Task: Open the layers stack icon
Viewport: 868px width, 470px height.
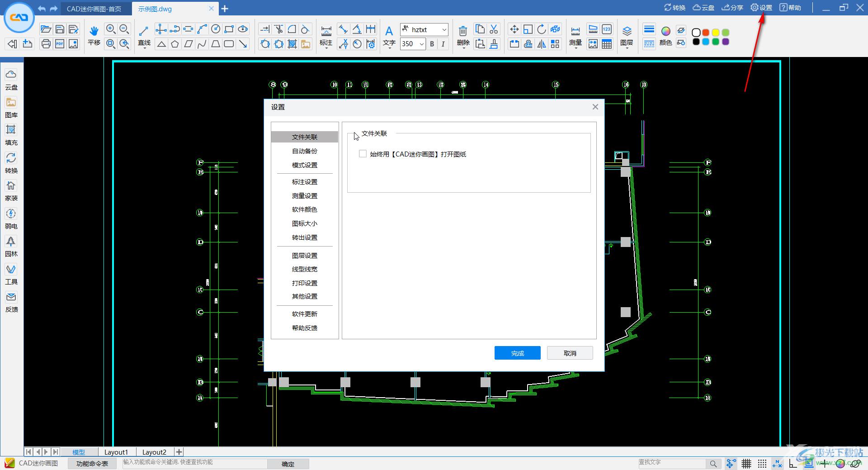Action: 627,31
